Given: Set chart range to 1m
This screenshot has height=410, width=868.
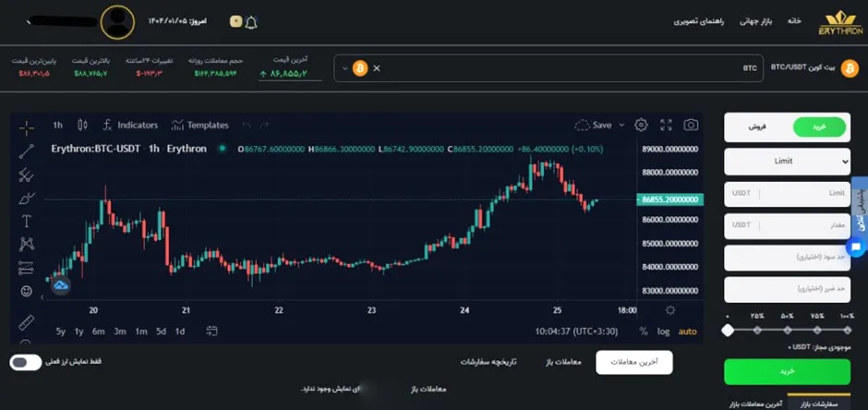Looking at the screenshot, I should tap(141, 332).
